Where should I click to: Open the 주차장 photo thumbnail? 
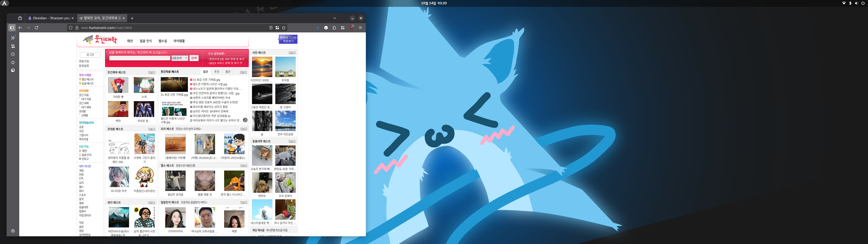pyautogui.click(x=285, y=67)
